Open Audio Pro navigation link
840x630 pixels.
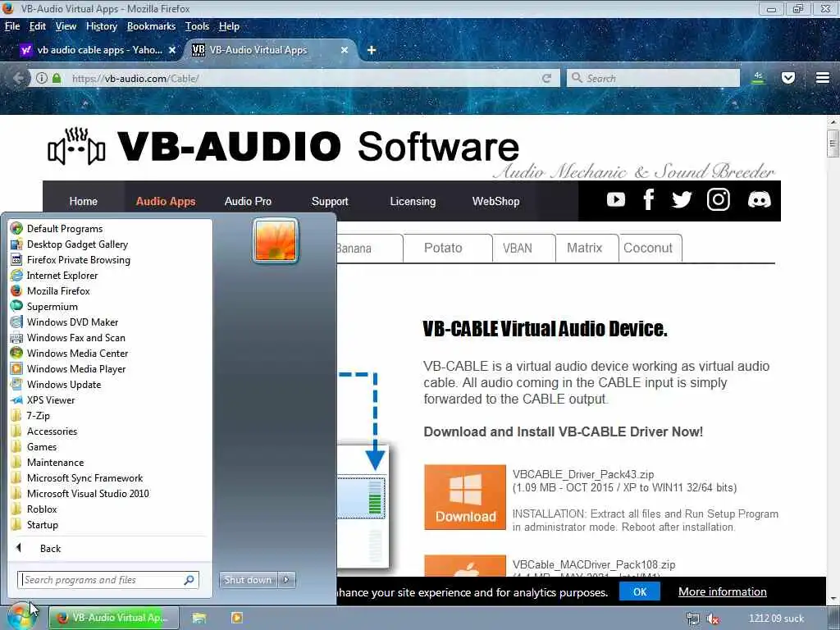[x=248, y=202]
